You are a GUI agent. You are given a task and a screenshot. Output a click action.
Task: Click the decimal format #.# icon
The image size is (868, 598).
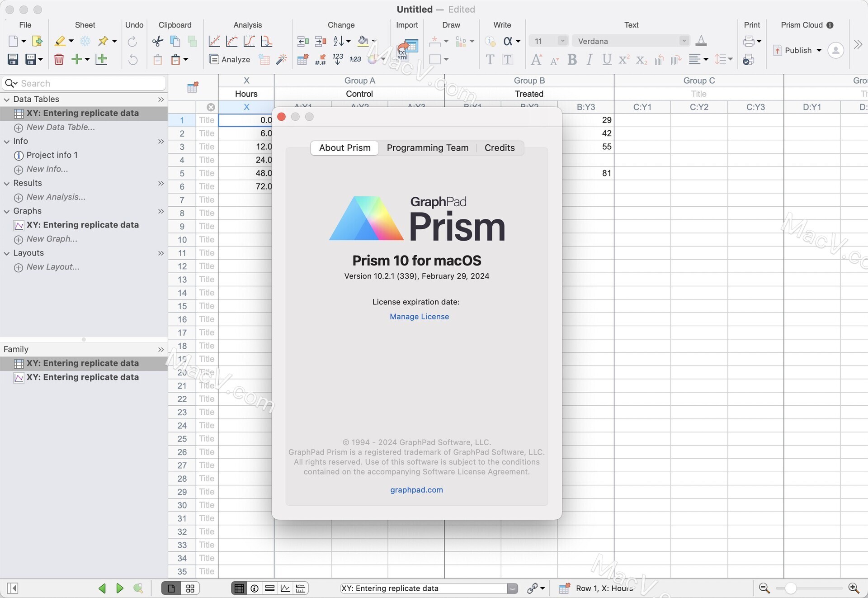click(321, 59)
